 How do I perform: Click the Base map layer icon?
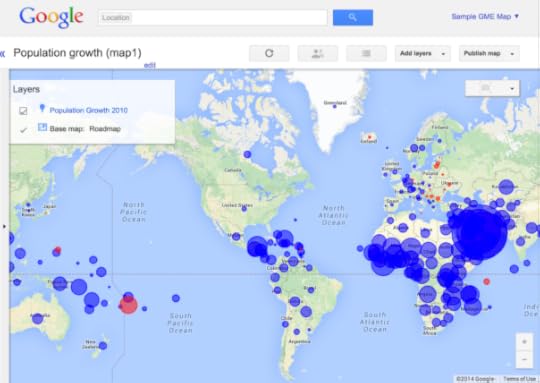[x=42, y=127]
